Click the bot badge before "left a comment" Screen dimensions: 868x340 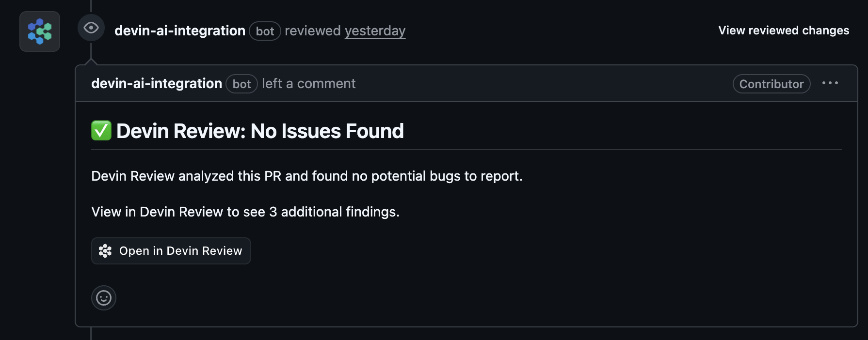point(241,84)
